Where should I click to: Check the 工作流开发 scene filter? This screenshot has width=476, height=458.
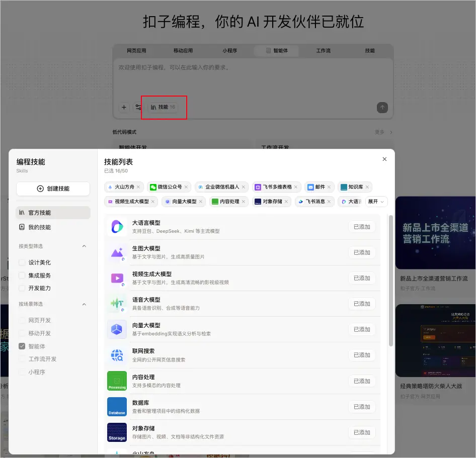(x=22, y=359)
